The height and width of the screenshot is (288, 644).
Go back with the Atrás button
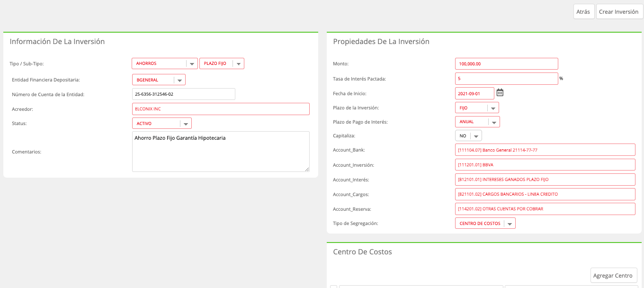tap(583, 12)
